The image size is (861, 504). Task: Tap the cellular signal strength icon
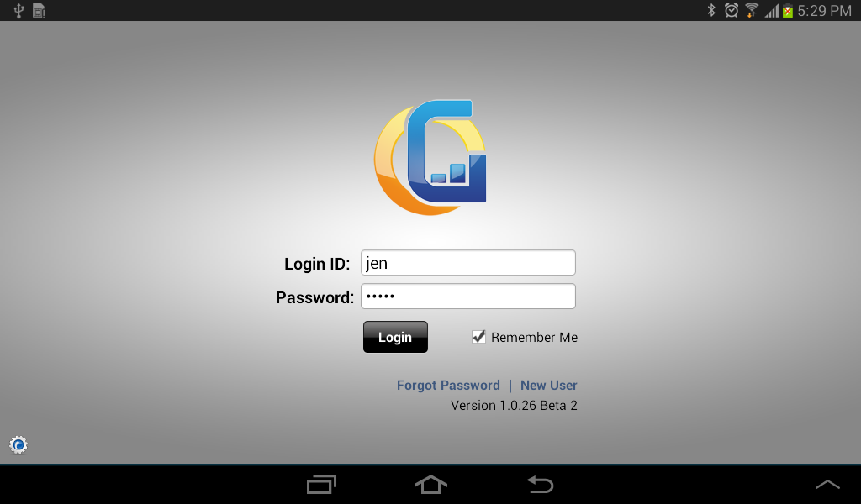[x=772, y=10]
